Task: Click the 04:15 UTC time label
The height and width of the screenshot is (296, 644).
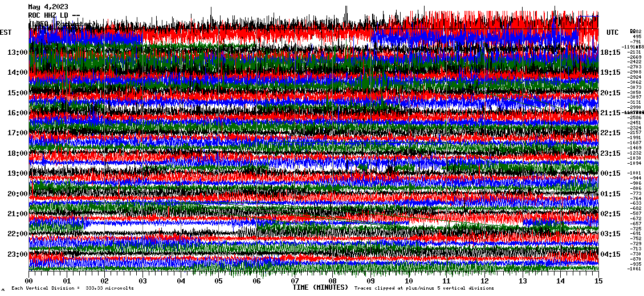Action: tap(610, 254)
